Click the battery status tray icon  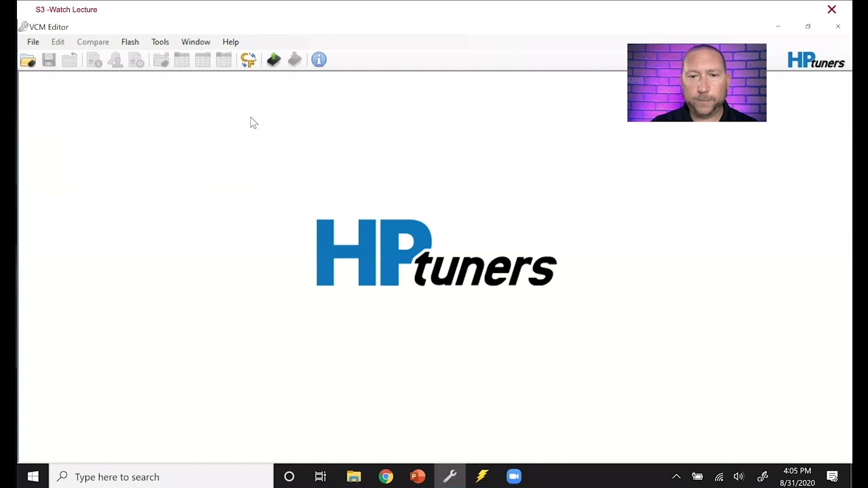click(x=697, y=476)
